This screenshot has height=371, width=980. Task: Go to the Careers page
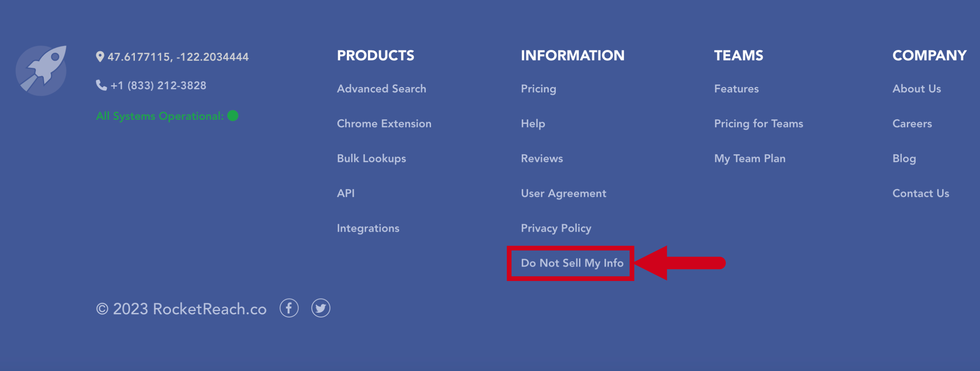point(912,124)
